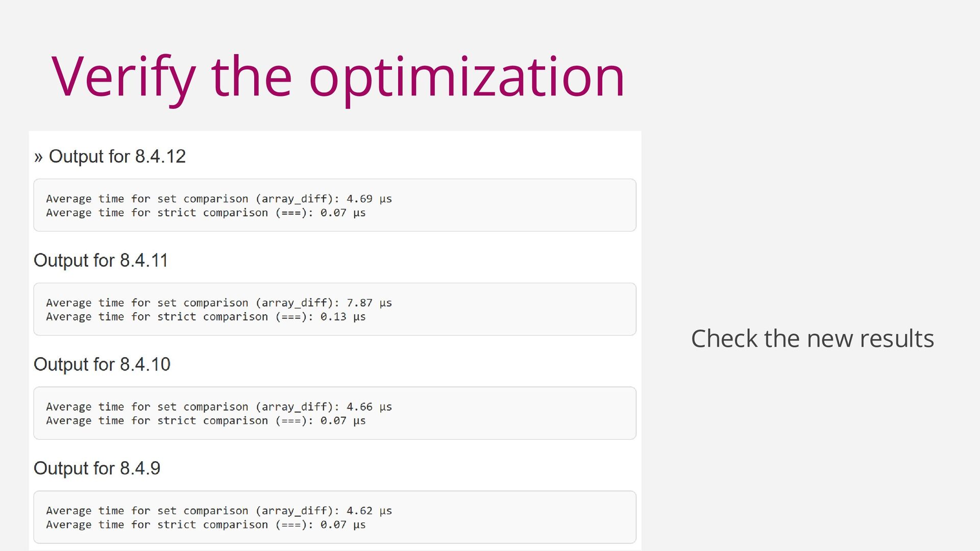
Task: Select the 'Output for 8.4.10' heading
Action: point(102,364)
